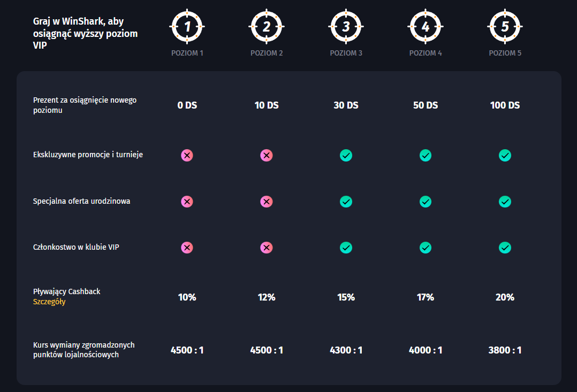Click the checkmark for birthday offer at Poziom 5
The width and height of the screenshot is (577, 392).
pyautogui.click(x=505, y=202)
